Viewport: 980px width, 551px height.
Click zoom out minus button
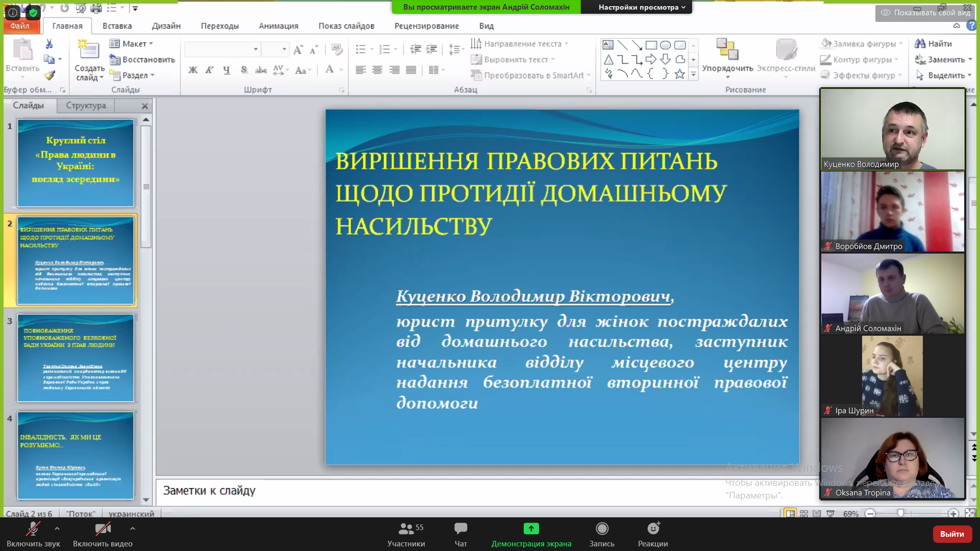(871, 513)
